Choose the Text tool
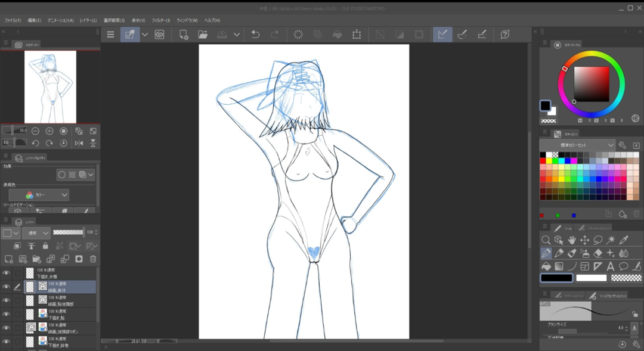This screenshot has height=351, width=644. (611, 266)
